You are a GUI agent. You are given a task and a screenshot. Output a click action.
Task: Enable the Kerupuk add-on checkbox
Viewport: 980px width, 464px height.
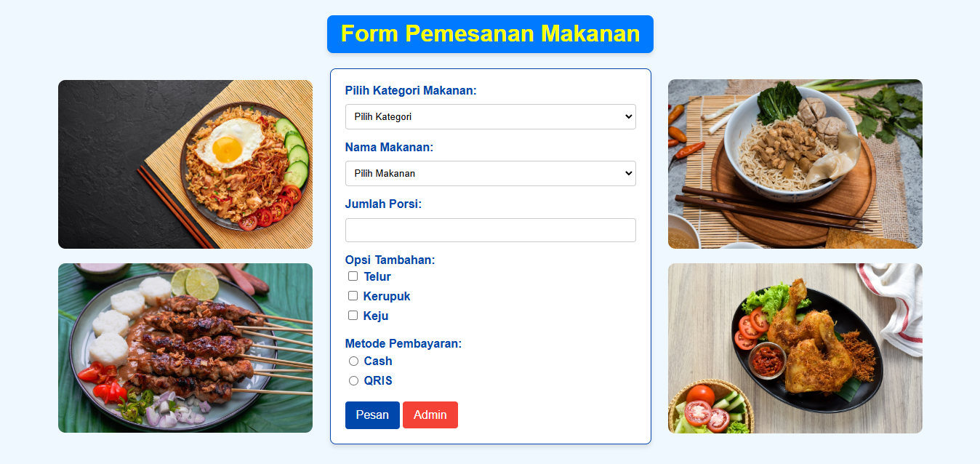[x=353, y=296]
